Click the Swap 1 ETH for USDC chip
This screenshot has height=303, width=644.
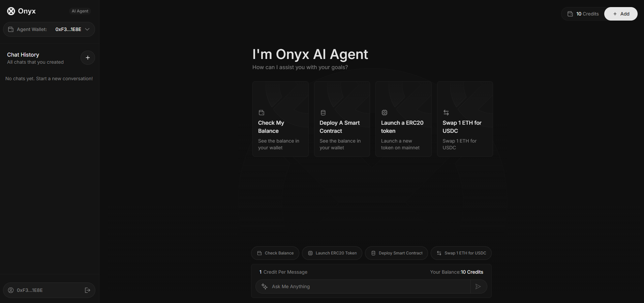tap(461, 253)
